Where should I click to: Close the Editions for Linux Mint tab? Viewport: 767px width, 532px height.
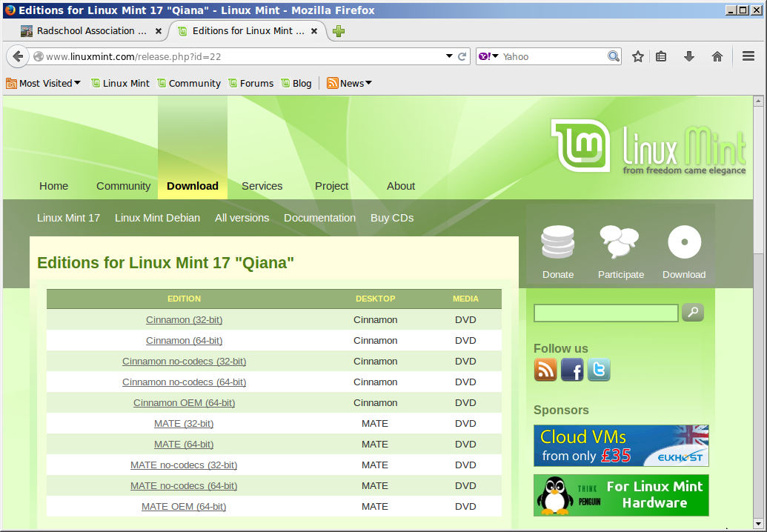[314, 31]
